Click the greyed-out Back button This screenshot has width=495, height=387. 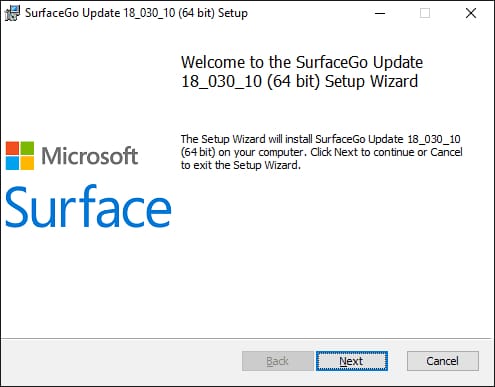pyautogui.click(x=278, y=361)
